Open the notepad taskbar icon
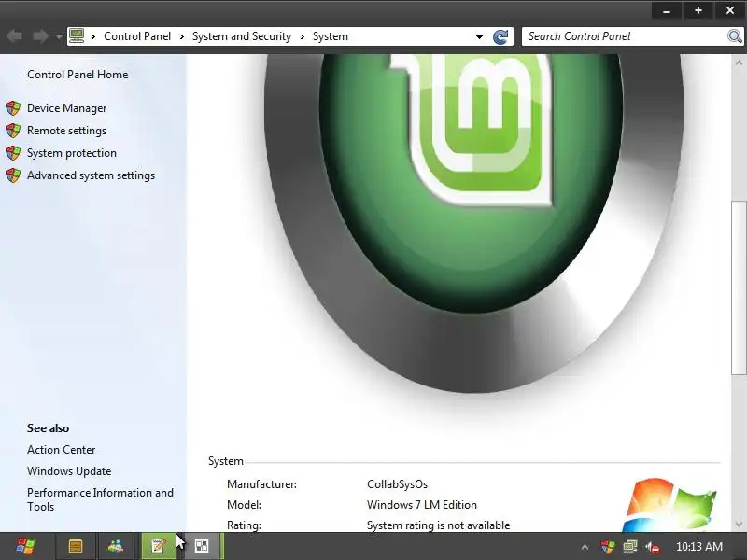The width and height of the screenshot is (747, 560). coord(159,546)
